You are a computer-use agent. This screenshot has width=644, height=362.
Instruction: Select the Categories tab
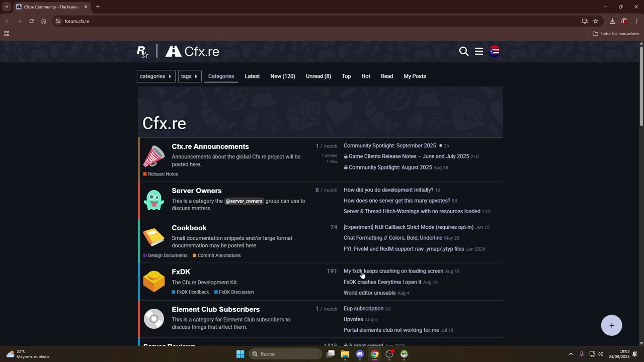click(221, 76)
